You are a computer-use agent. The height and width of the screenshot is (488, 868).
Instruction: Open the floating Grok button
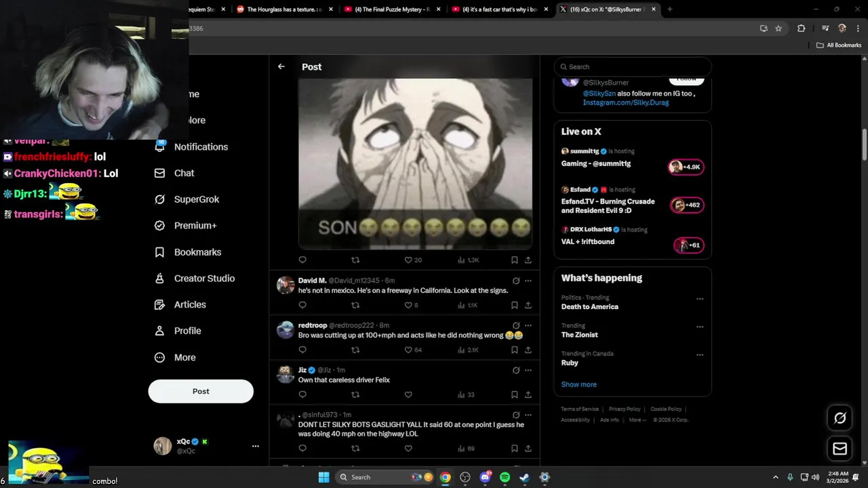pos(840,418)
